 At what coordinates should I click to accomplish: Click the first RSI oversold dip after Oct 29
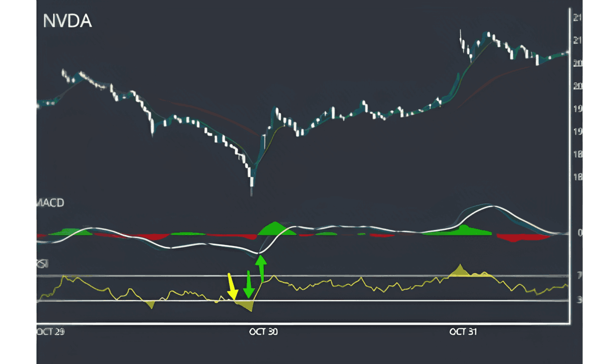click(151, 304)
